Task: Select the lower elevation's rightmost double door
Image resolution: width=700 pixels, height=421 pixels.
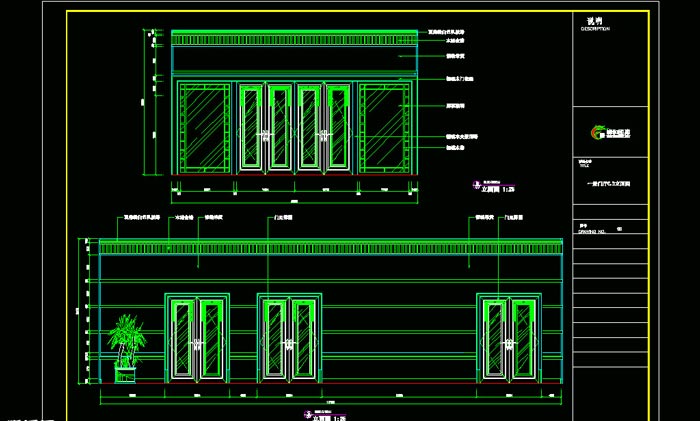Action: (x=509, y=338)
